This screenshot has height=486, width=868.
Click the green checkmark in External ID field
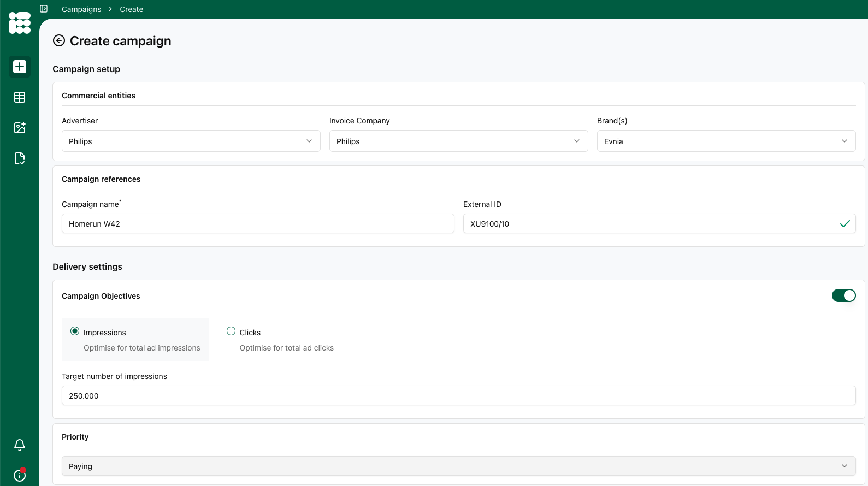pyautogui.click(x=845, y=223)
